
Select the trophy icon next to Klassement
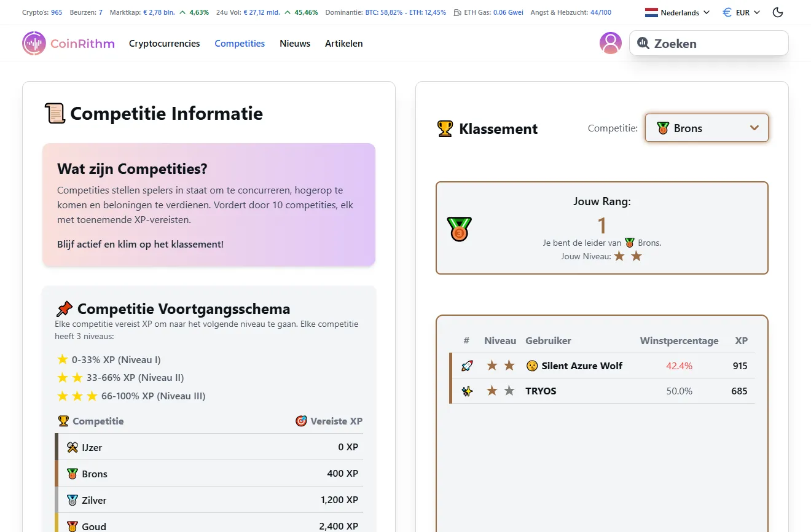point(443,128)
